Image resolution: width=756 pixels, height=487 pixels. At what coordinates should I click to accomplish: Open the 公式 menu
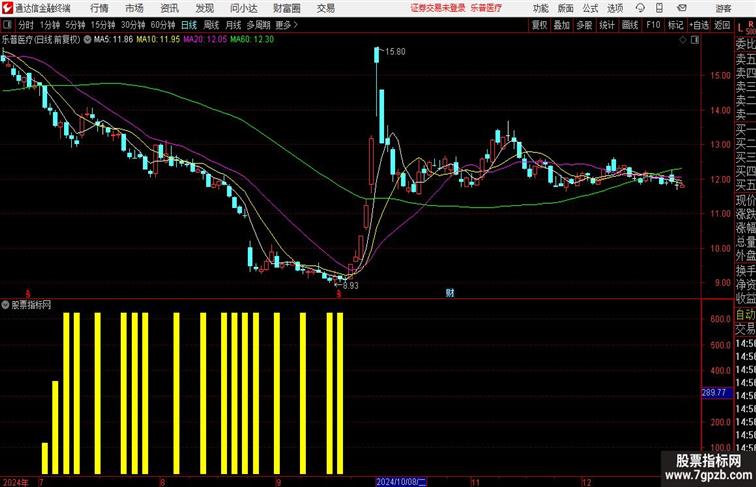click(x=590, y=8)
